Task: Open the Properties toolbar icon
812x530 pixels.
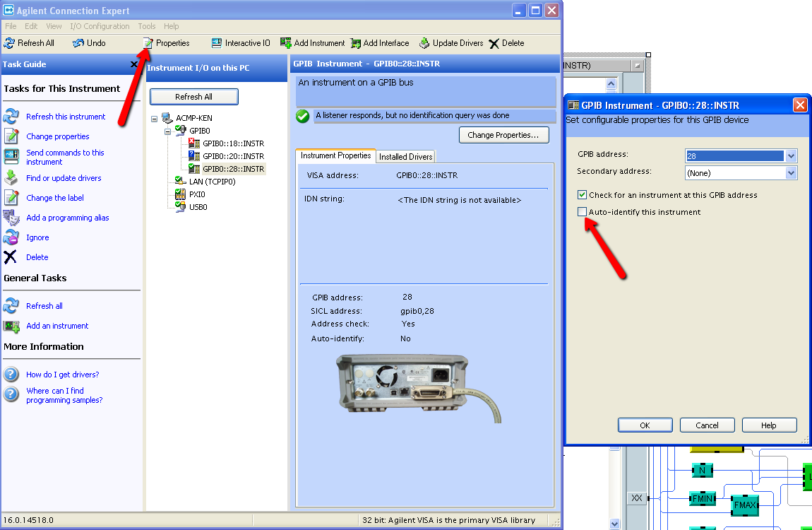Action: (148, 43)
